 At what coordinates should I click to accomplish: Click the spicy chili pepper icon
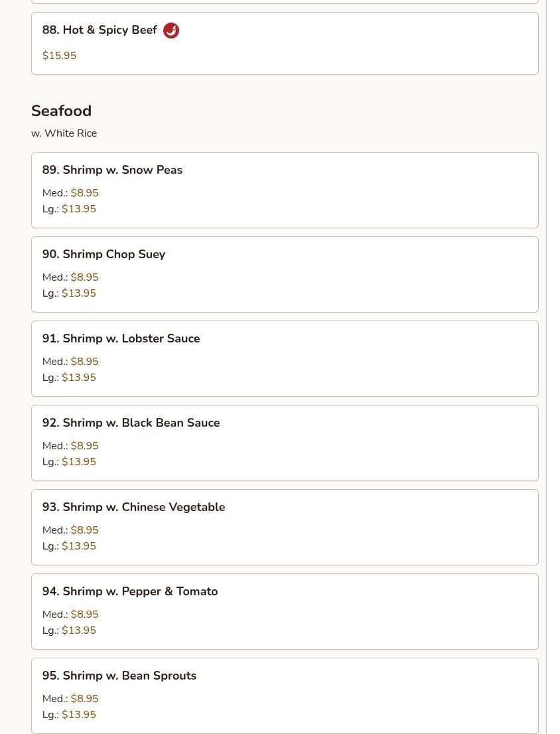point(171,31)
